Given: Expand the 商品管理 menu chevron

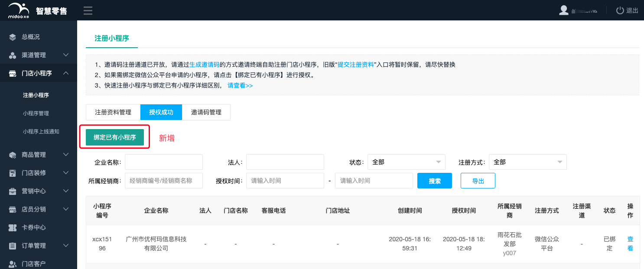Looking at the screenshot, I should pos(66,155).
